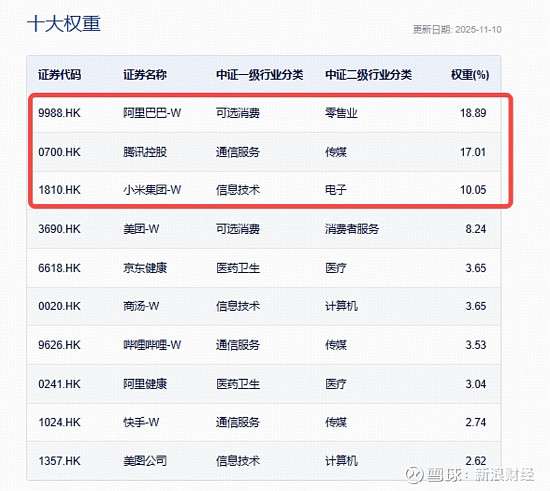Click 医药卫生 in the 京东健康 row
The height and width of the screenshot is (491, 550).
[x=238, y=268]
